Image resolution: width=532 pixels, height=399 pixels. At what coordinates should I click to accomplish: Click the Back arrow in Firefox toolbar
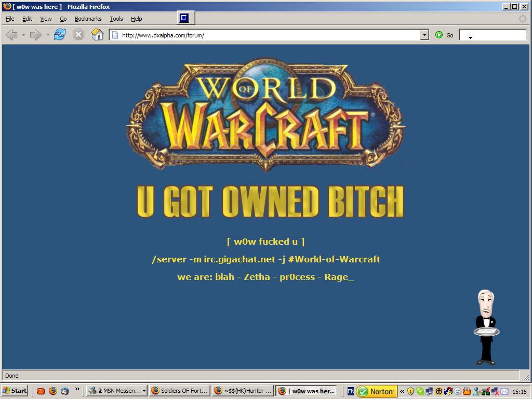click(x=11, y=35)
